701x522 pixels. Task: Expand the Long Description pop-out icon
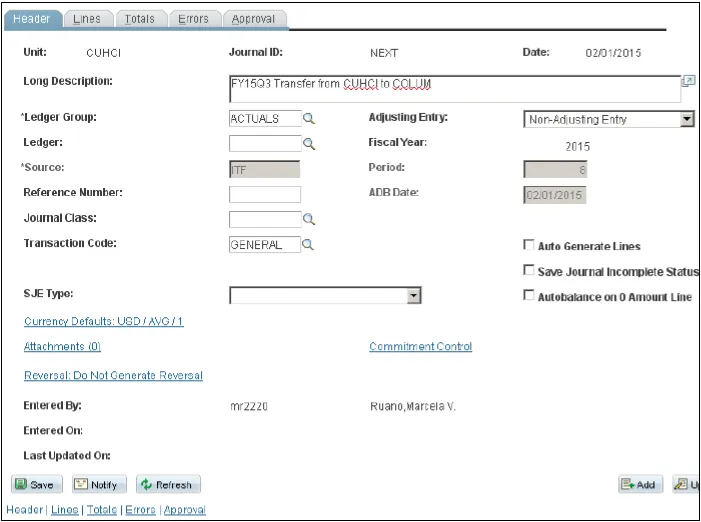[688, 81]
